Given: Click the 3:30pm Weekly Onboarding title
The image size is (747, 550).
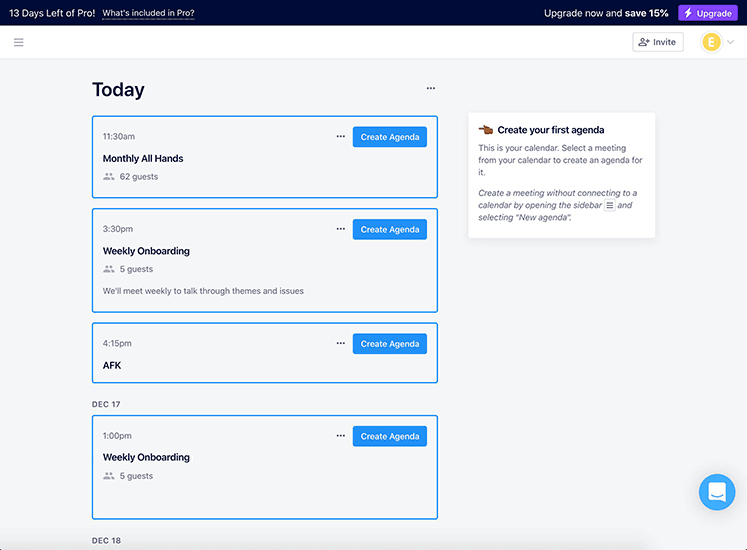Looking at the screenshot, I should click(x=146, y=251).
